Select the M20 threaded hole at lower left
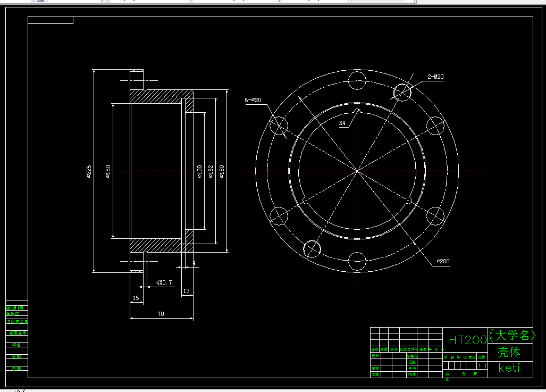 (312, 249)
